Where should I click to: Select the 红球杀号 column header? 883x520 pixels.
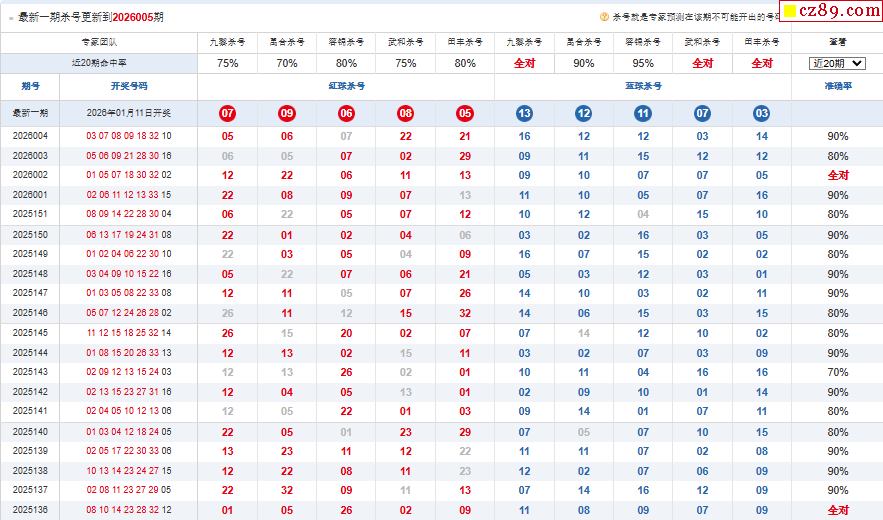(x=346, y=86)
